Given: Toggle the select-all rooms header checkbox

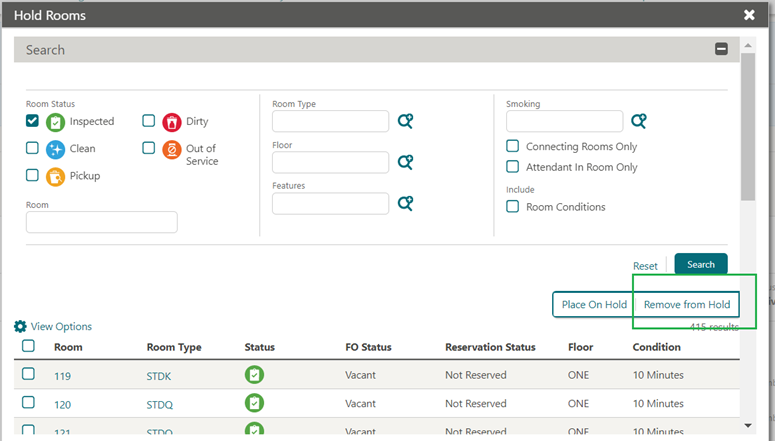Looking at the screenshot, I should tap(29, 346).
